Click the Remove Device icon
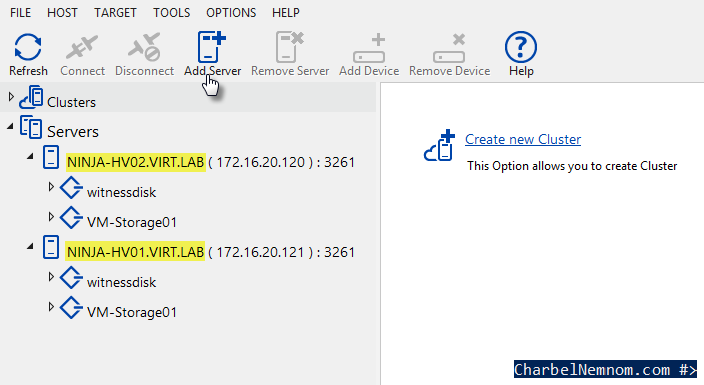 (449, 48)
